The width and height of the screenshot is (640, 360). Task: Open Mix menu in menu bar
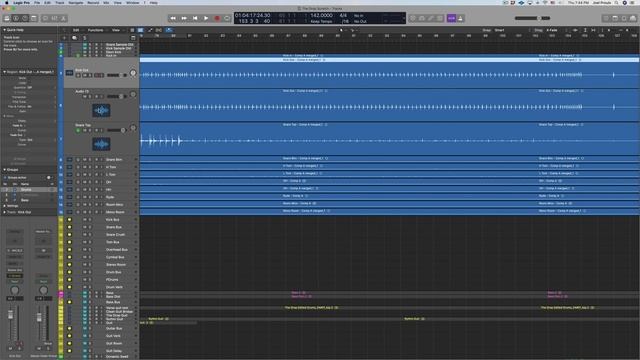click(106, 2)
